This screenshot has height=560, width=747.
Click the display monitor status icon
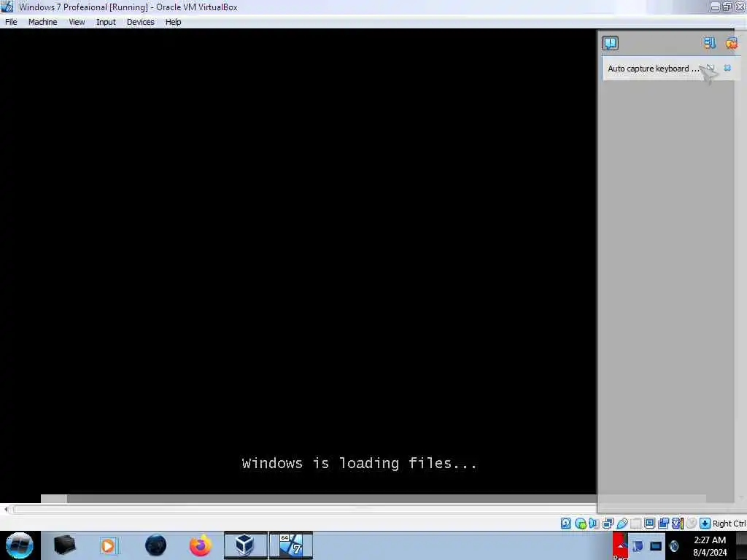click(649, 524)
